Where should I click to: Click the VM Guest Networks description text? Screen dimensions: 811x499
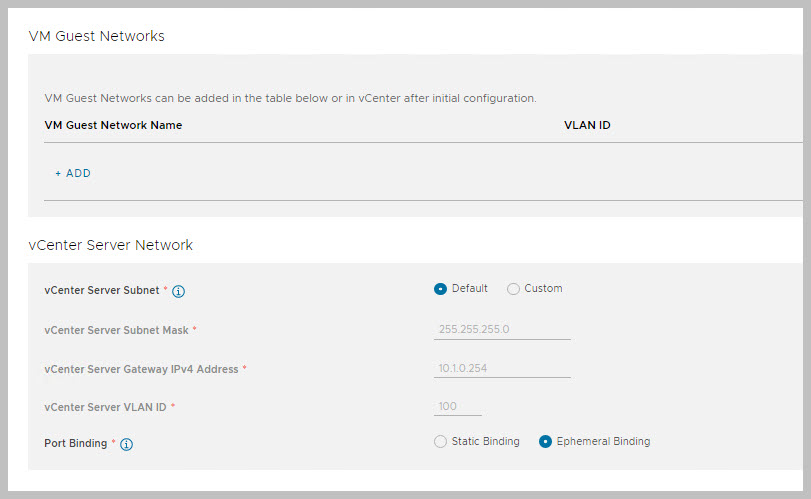coord(290,99)
